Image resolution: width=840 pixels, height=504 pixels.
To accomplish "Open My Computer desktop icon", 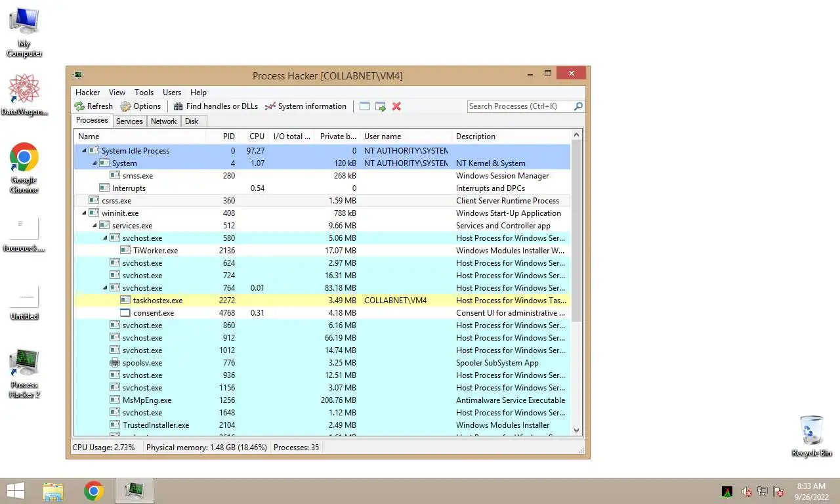I will pos(24,32).
